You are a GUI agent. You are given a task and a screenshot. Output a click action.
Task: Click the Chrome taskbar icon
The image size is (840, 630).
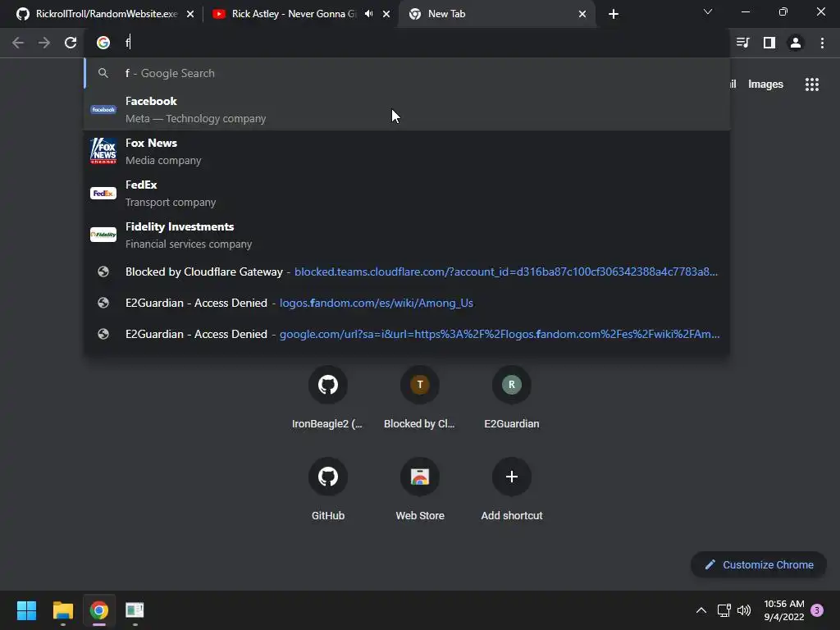[x=98, y=610]
